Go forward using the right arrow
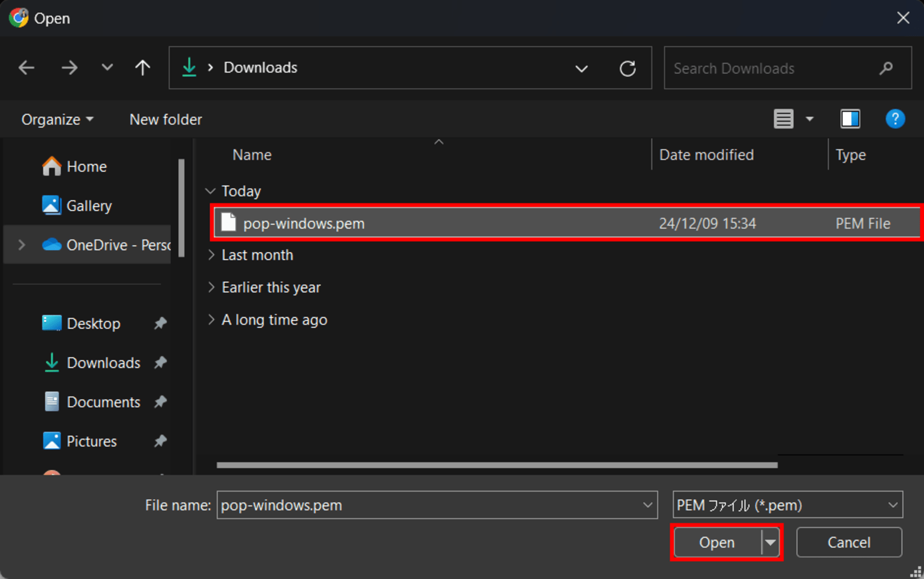 click(x=69, y=68)
